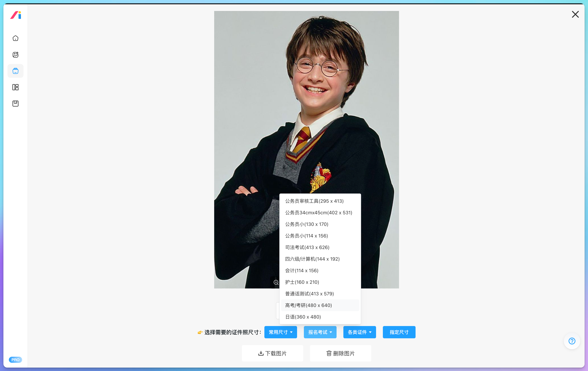Select 公务员小(114 x 156)
Image resolution: width=588 pixels, height=371 pixels.
pos(320,236)
